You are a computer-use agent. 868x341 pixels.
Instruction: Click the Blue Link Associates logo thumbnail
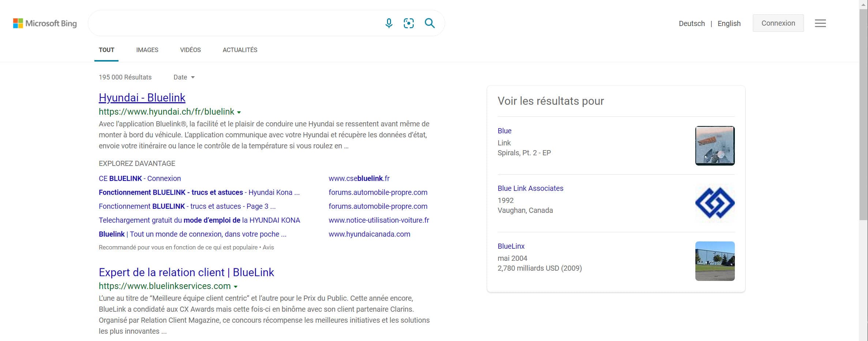[x=715, y=203]
